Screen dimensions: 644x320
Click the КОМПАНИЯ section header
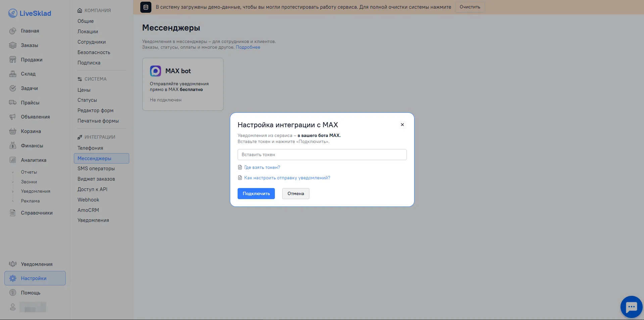pos(98,10)
